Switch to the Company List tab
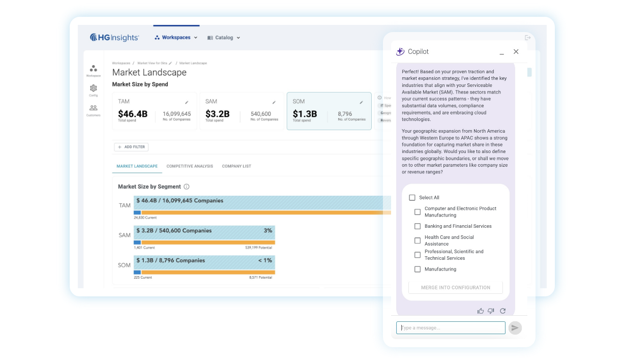The width and height of the screenshot is (624, 364). [x=236, y=166]
